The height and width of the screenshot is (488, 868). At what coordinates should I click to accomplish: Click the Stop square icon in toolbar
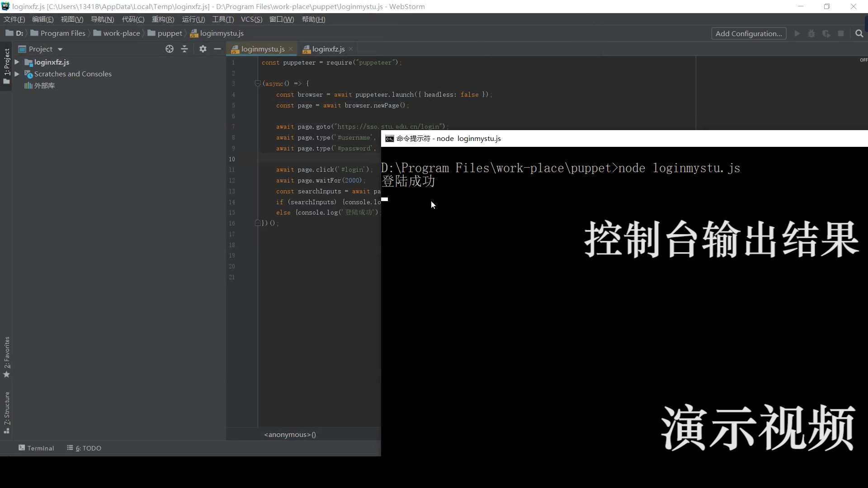841,33
